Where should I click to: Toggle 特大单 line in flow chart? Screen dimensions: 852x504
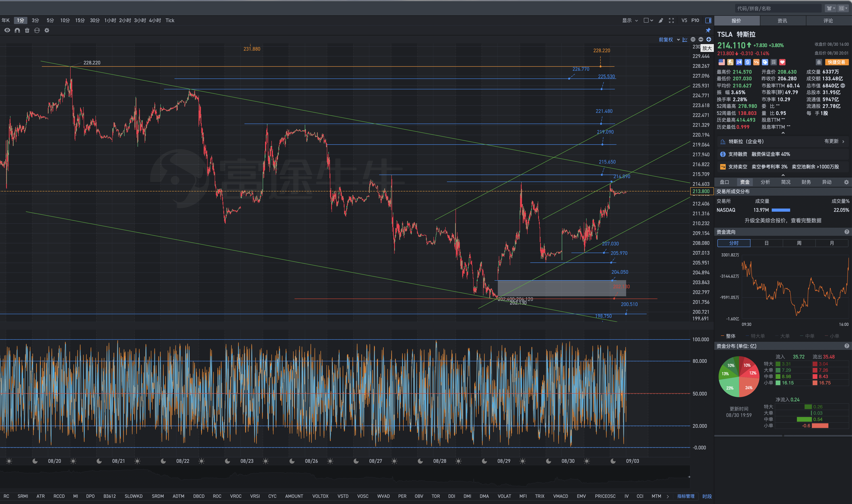(755, 336)
